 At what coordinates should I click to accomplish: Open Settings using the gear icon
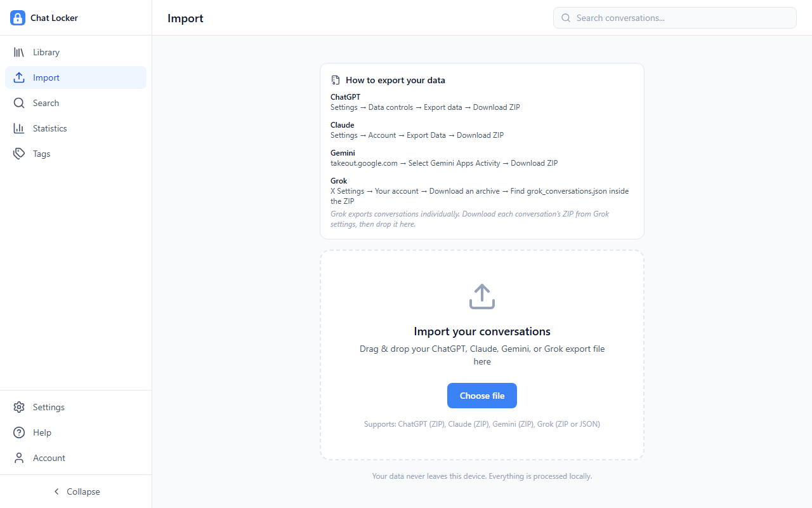click(19, 406)
